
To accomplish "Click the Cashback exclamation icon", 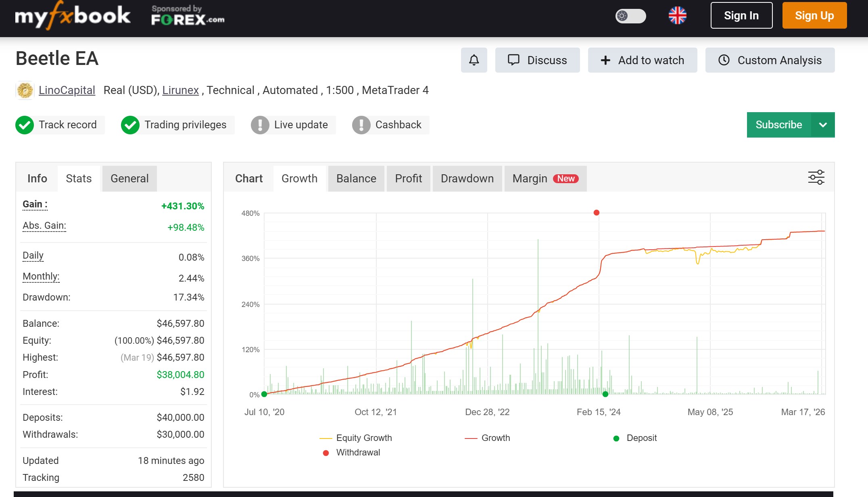I will point(361,125).
